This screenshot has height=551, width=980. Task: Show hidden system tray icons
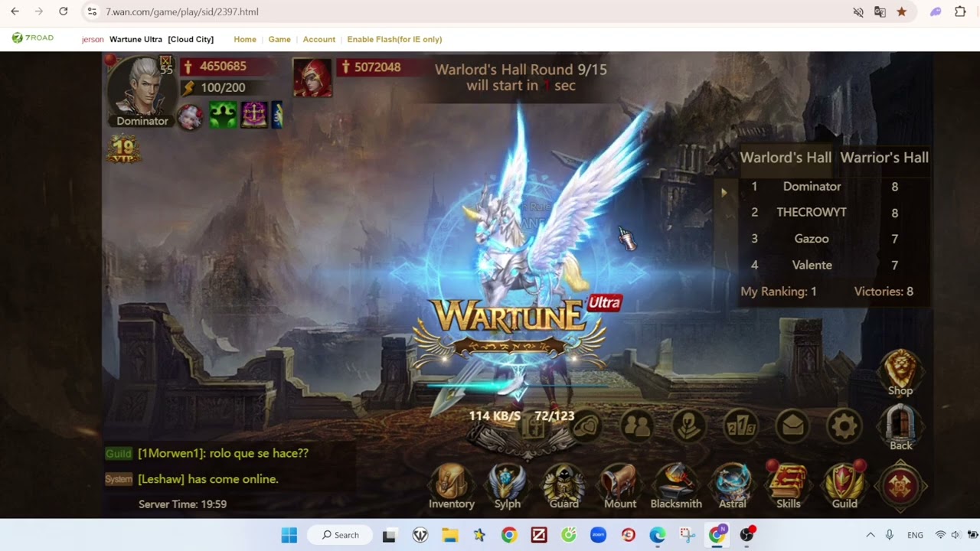(x=870, y=535)
